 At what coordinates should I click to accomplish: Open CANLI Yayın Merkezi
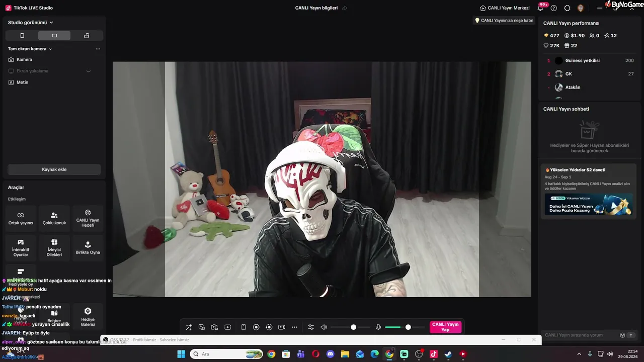coord(505,8)
